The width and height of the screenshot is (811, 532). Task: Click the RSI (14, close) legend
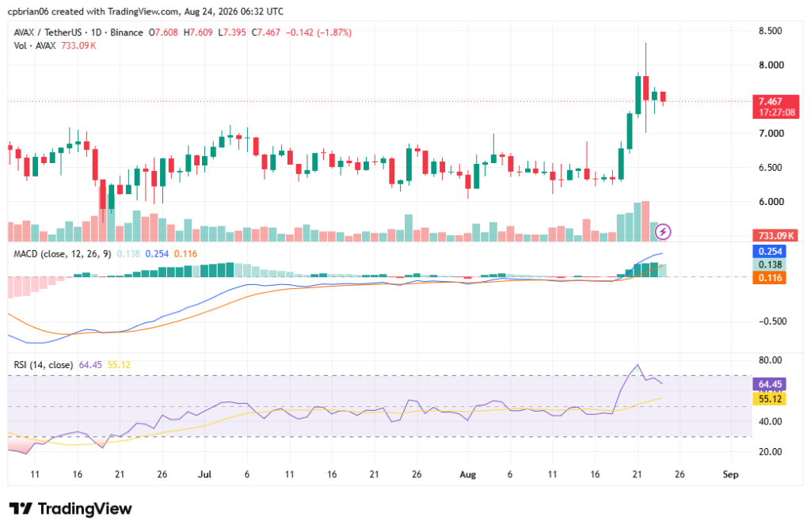[43, 365]
